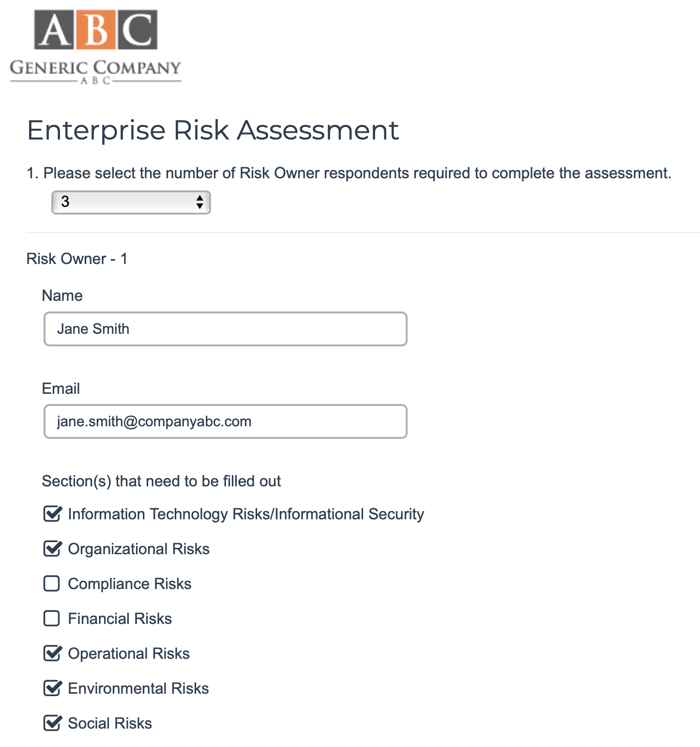Click question 1 text about Risk Owner respondents

349,173
